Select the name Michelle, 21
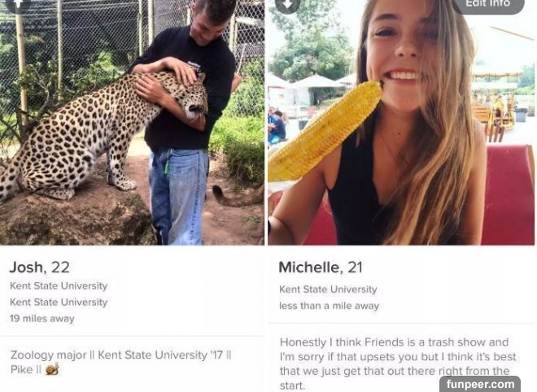 [321, 268]
